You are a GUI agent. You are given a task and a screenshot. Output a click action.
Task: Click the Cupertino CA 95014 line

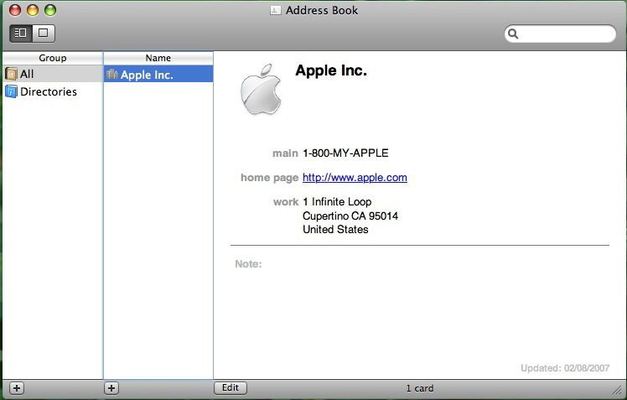pos(350,216)
